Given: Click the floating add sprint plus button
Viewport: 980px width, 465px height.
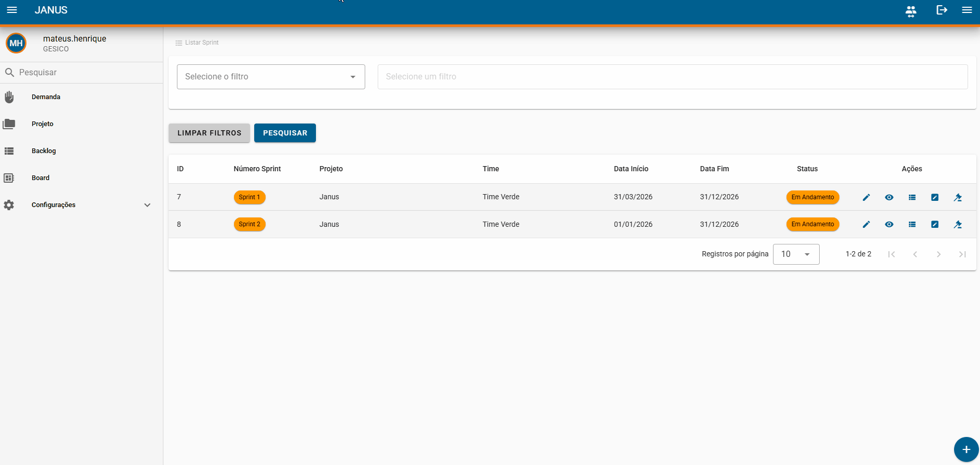Looking at the screenshot, I should click(966, 449).
